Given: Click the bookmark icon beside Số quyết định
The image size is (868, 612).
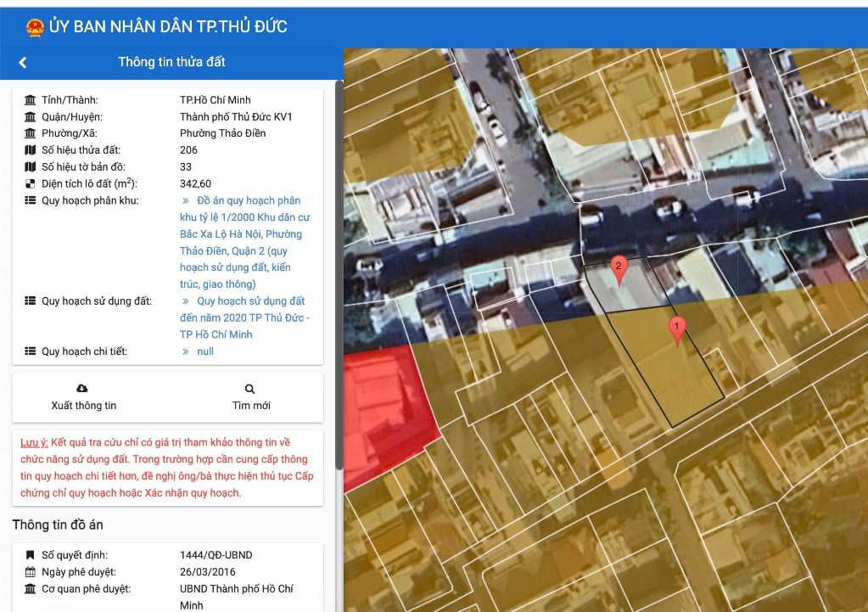Looking at the screenshot, I should pos(31,555).
